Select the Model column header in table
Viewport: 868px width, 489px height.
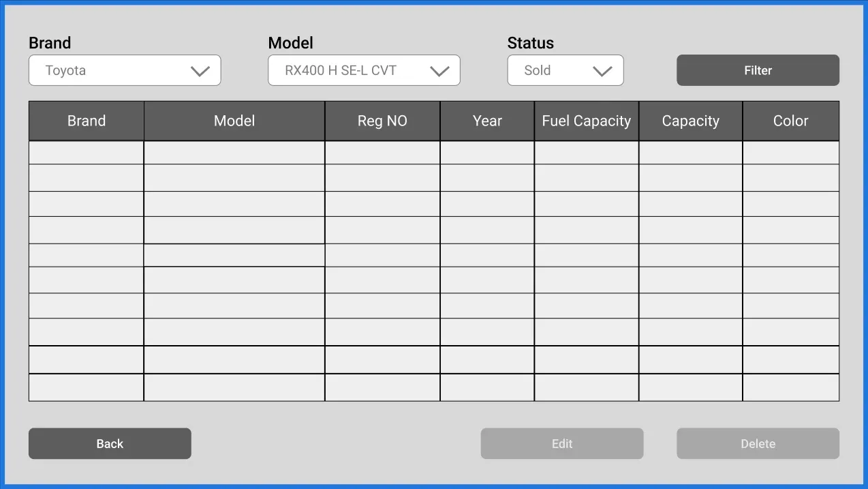click(234, 121)
